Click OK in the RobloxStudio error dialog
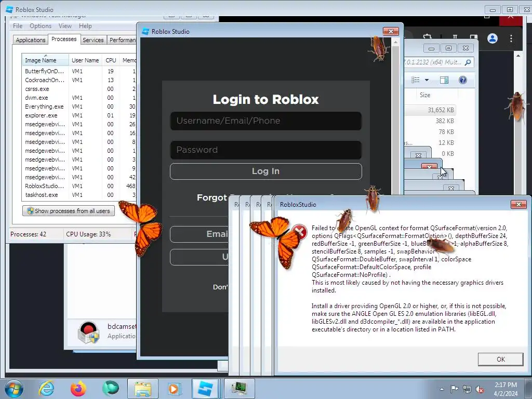532x399 pixels. point(500,360)
